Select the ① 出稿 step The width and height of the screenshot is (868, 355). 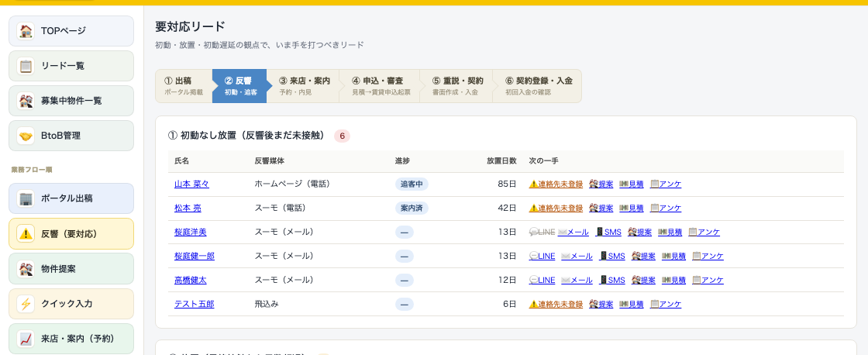tap(184, 86)
